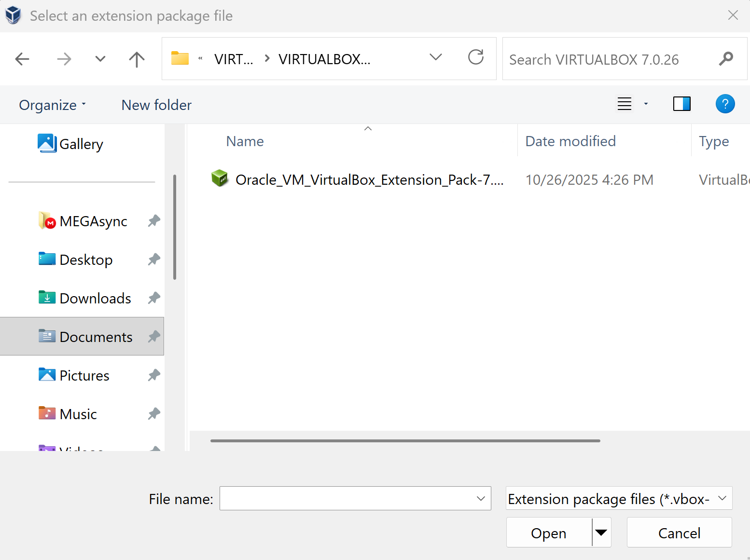The height and width of the screenshot is (560, 750).
Task: Close the extension package dialog
Action: 733,15
